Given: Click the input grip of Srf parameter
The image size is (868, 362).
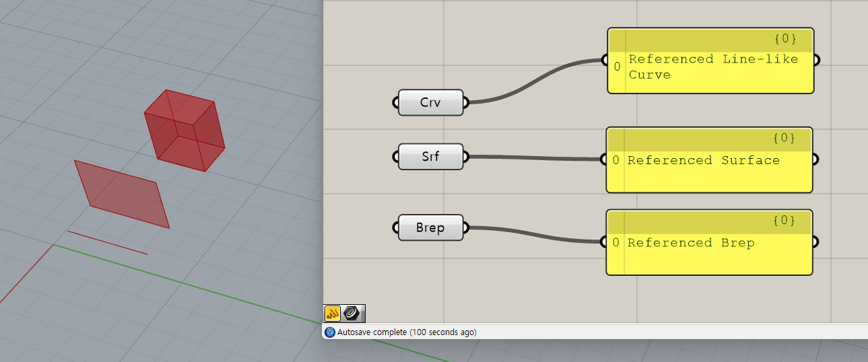Looking at the screenshot, I should (395, 157).
